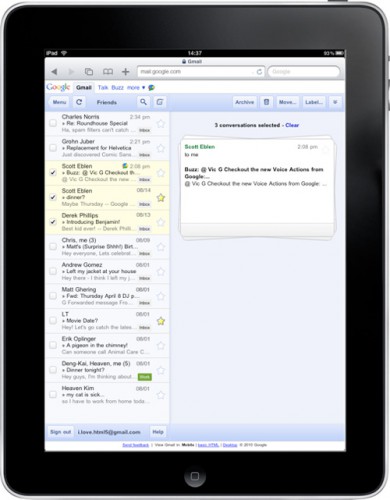Star the Andrew Gomez conversation
The image size is (390, 500).
[x=161, y=272]
